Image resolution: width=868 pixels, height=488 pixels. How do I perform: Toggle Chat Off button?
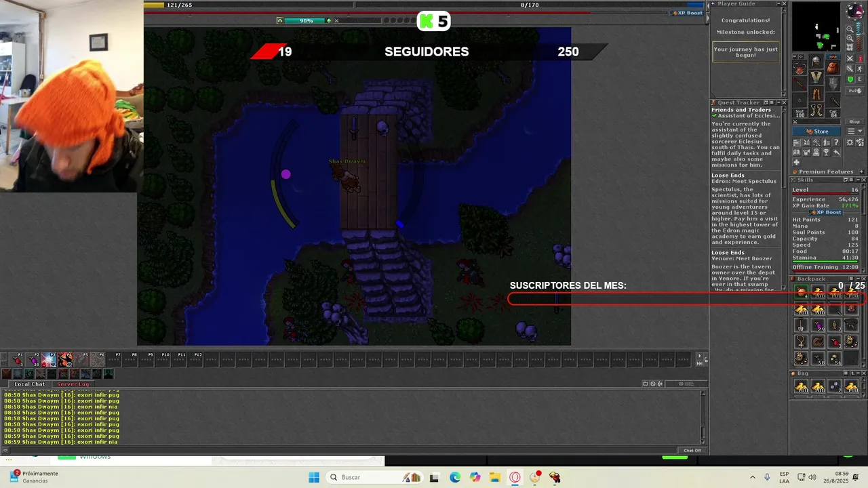click(692, 450)
